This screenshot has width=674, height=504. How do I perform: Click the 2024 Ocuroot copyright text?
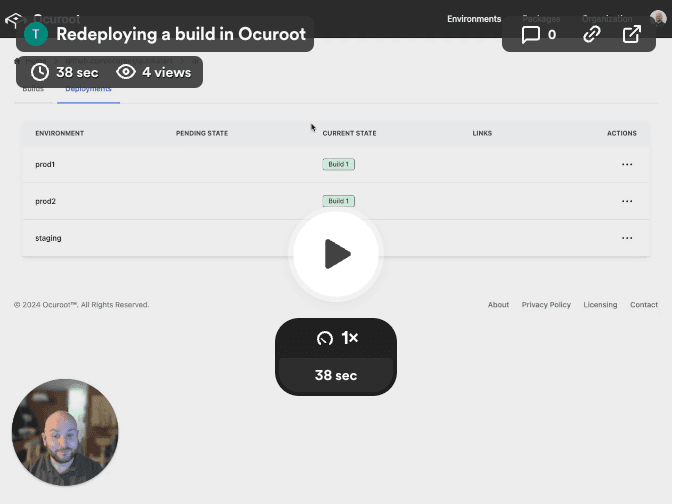coord(82,305)
